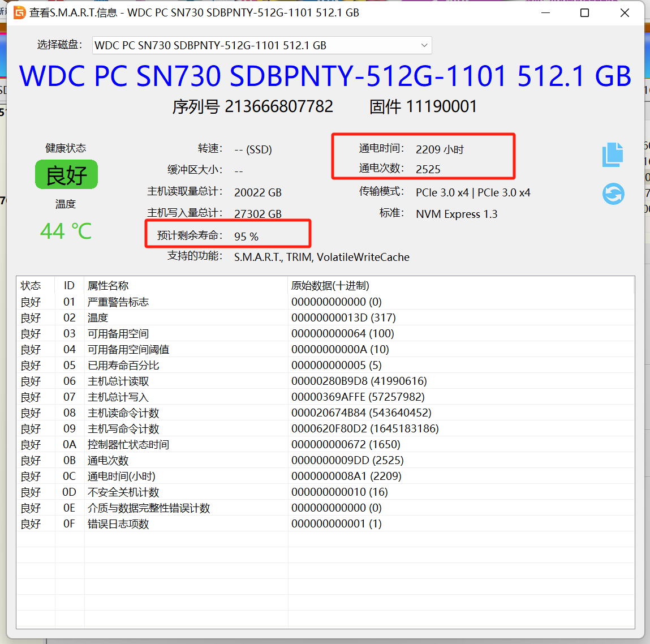Image resolution: width=650 pixels, height=644 pixels.
Task: Select the 可用备用空间阈值 row
Action: click(x=325, y=349)
